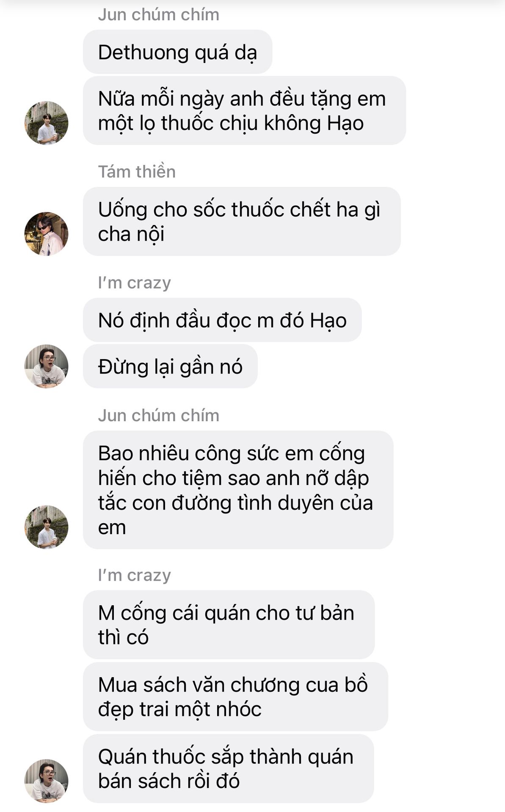Tap the "I'm crazy" name above "Nó định"
Viewport: 505px width, 812px height.
point(134,283)
